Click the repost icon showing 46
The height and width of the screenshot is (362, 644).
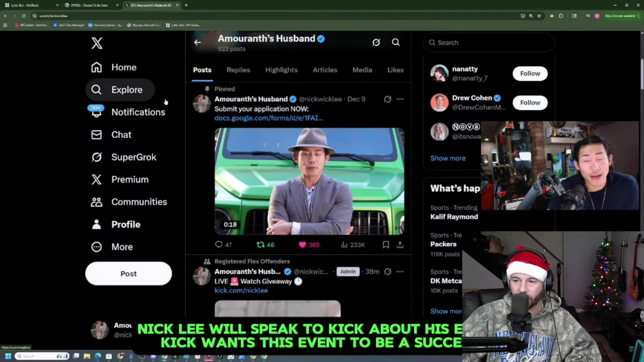coord(260,245)
